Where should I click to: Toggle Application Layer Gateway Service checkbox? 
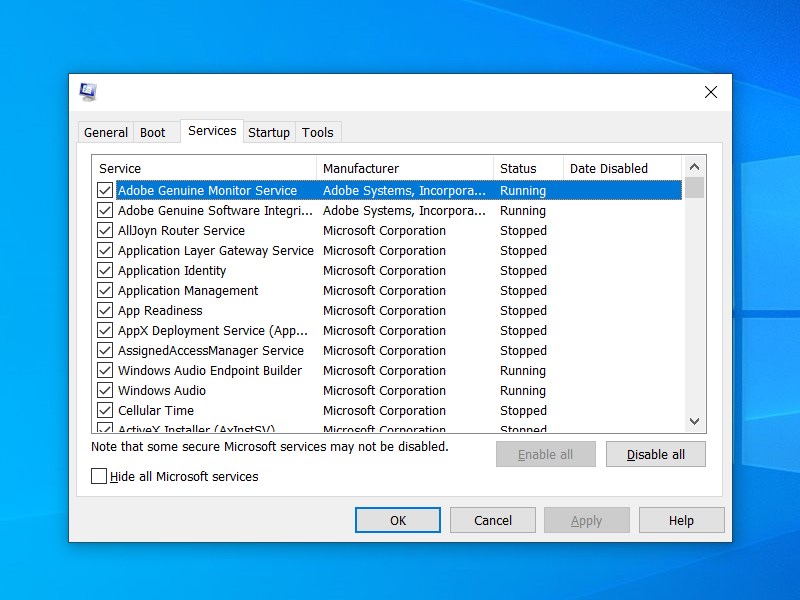point(105,251)
